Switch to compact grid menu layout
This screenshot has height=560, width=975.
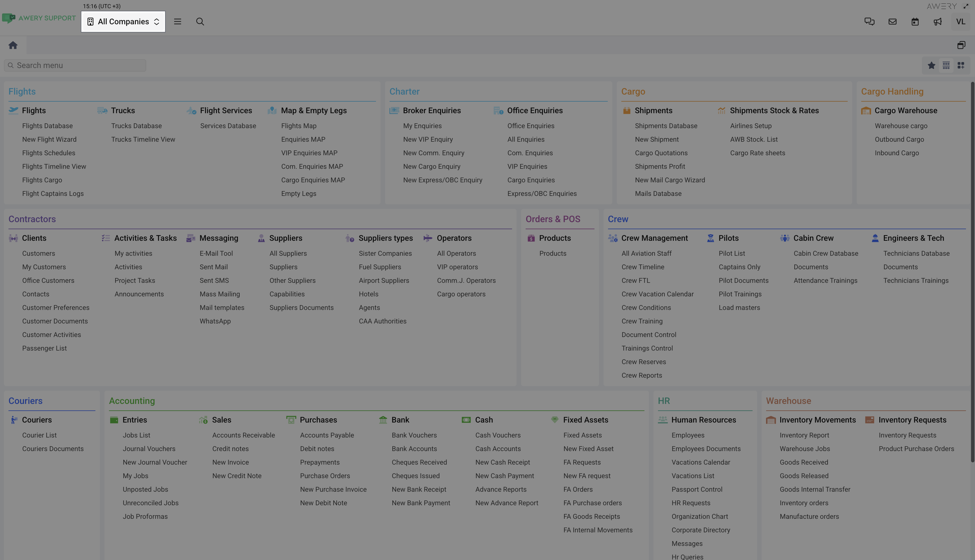point(946,65)
